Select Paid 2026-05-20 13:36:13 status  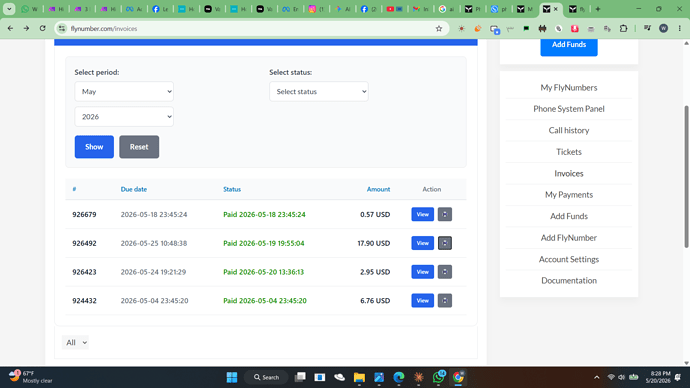coord(263,272)
